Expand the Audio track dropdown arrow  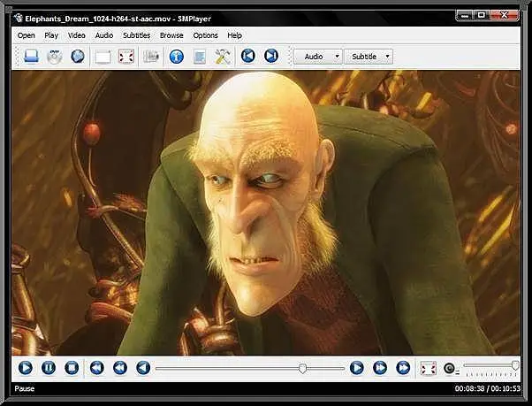coord(337,57)
